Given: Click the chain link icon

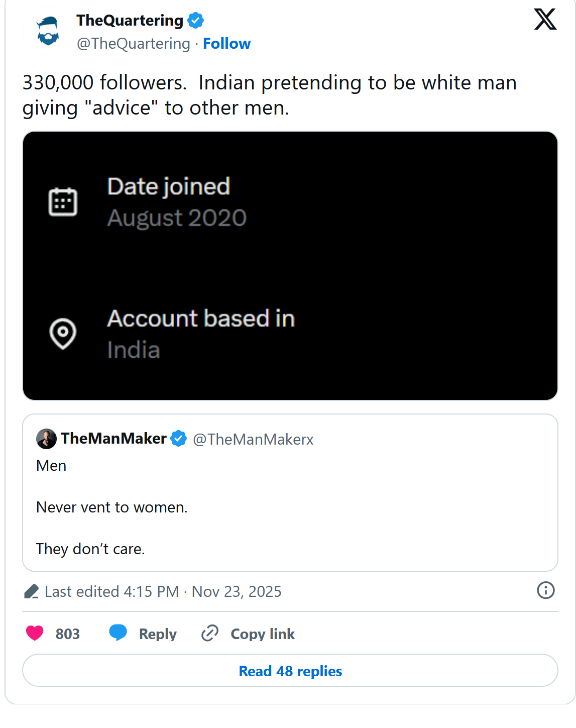Looking at the screenshot, I should tap(210, 633).
